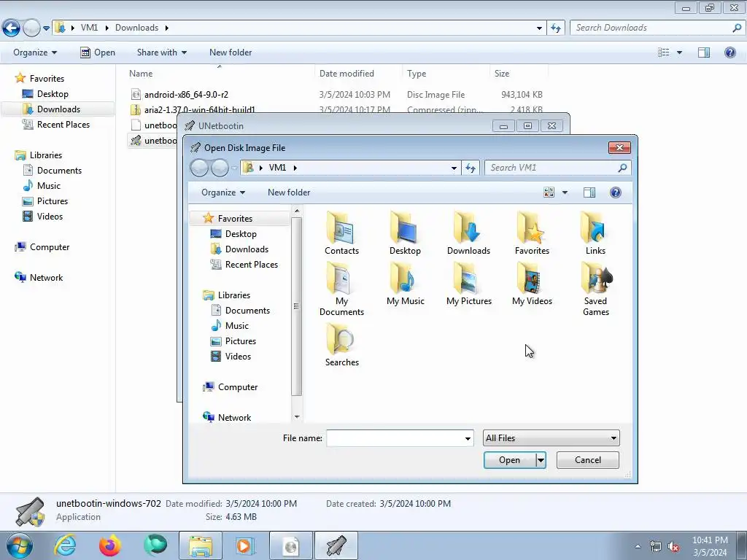Sort by the Name column header
The width and height of the screenshot is (747, 560).
coord(141,74)
